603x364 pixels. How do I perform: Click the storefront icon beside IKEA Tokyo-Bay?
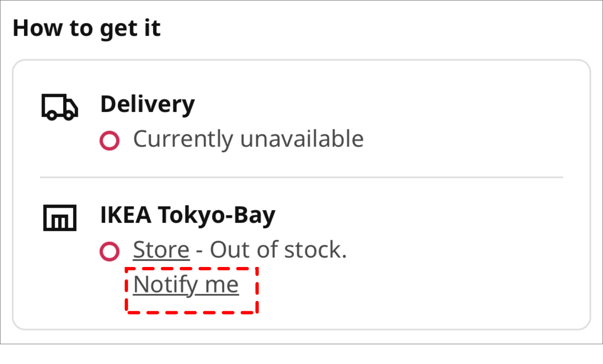pos(59,218)
